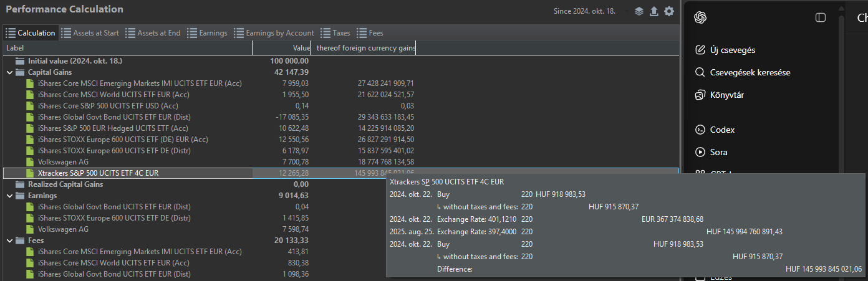Click the value -17 085,35

point(292,117)
